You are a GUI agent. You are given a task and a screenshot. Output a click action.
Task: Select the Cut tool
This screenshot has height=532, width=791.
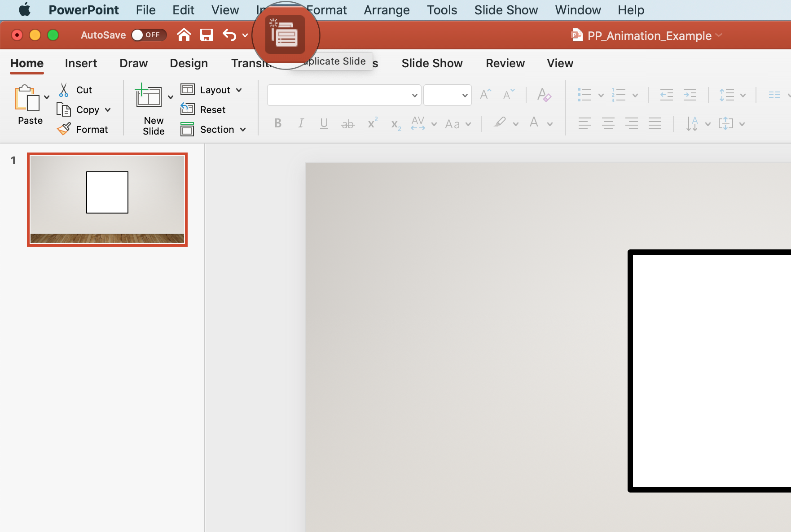(64, 90)
